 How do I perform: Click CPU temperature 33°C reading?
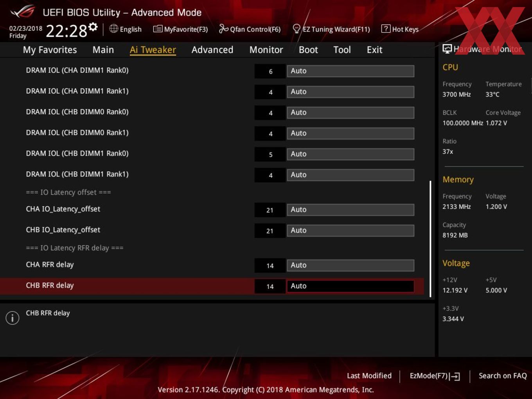tap(492, 94)
